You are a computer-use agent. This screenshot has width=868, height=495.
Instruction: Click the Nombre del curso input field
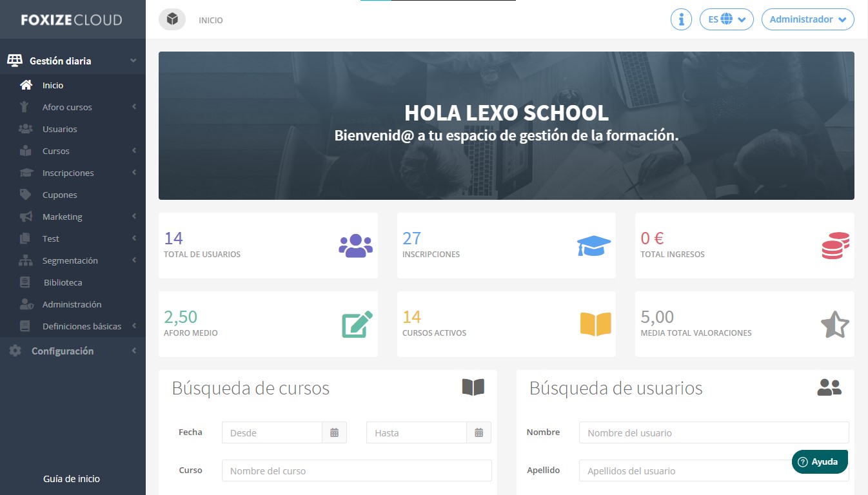(357, 471)
